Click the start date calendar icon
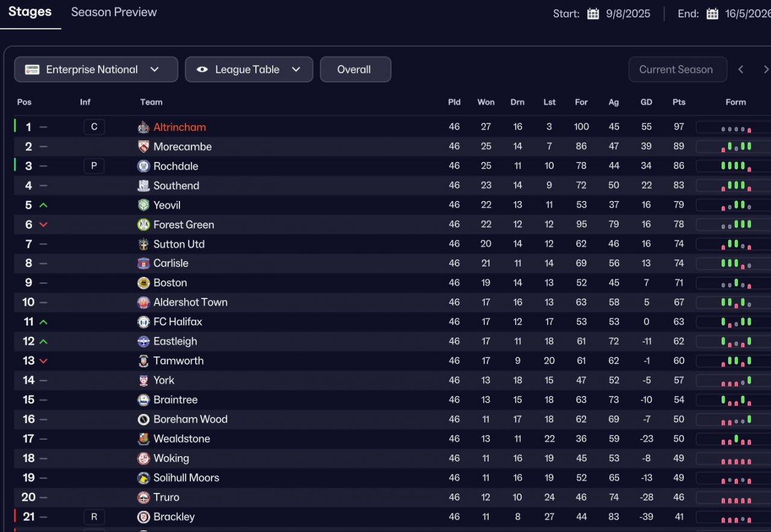 click(593, 14)
